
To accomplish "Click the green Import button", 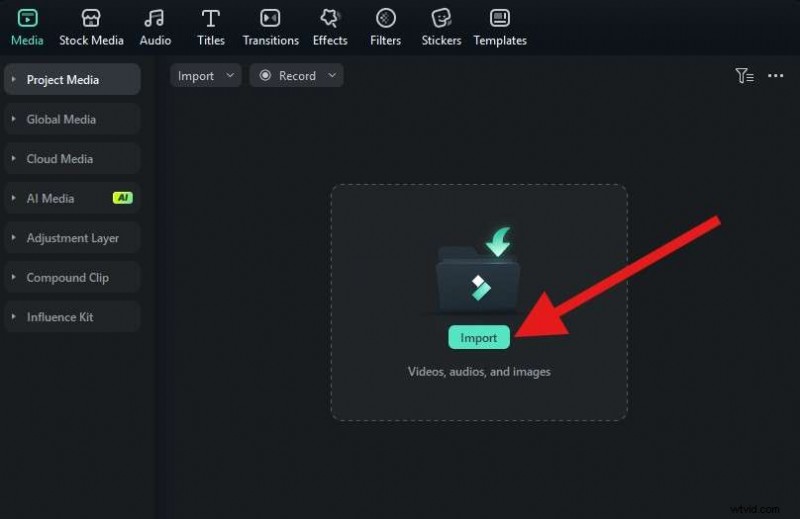I will [x=478, y=338].
